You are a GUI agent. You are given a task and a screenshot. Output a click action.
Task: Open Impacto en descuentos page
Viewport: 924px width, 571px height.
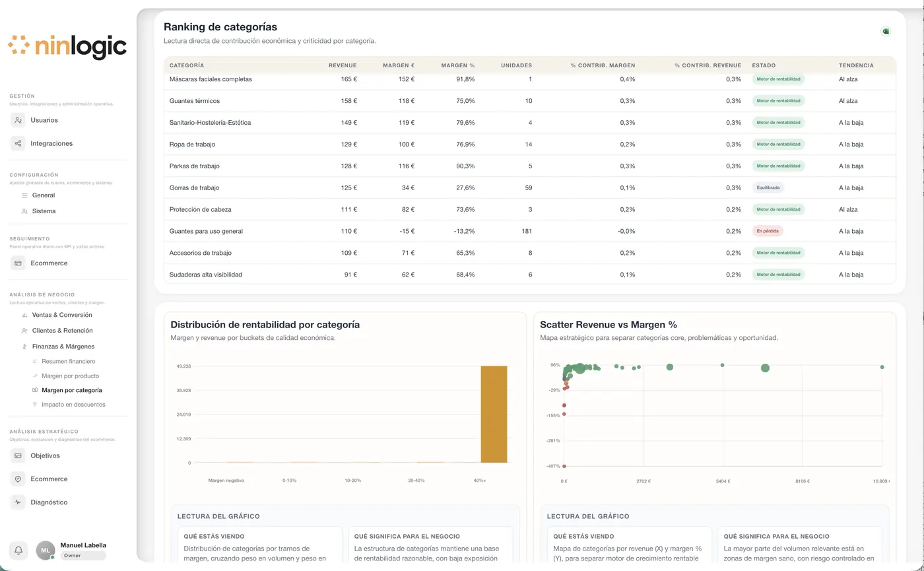click(73, 405)
